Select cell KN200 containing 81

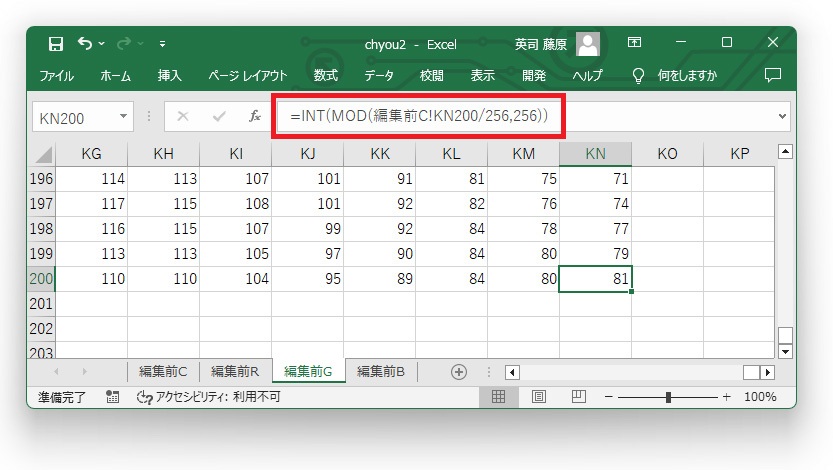coord(596,279)
